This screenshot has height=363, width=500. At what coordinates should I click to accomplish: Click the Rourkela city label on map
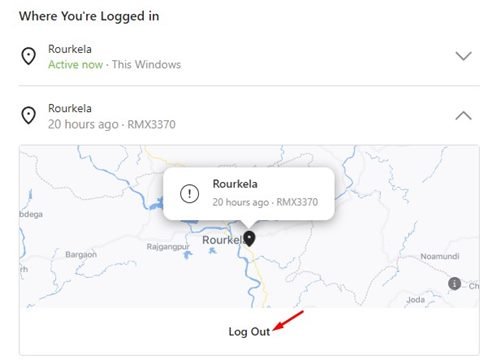(x=223, y=240)
